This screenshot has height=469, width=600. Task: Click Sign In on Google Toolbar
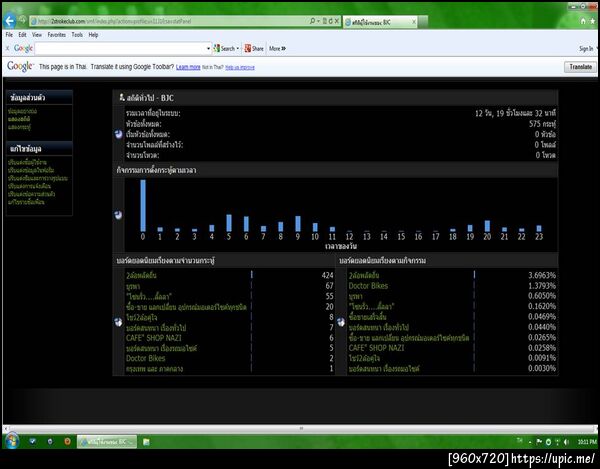click(x=586, y=49)
